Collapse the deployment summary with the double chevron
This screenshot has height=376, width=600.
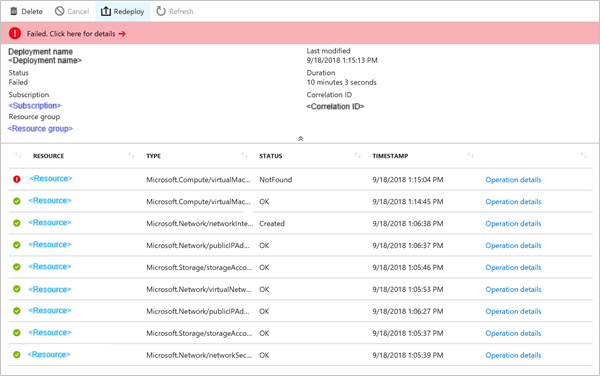(x=300, y=138)
